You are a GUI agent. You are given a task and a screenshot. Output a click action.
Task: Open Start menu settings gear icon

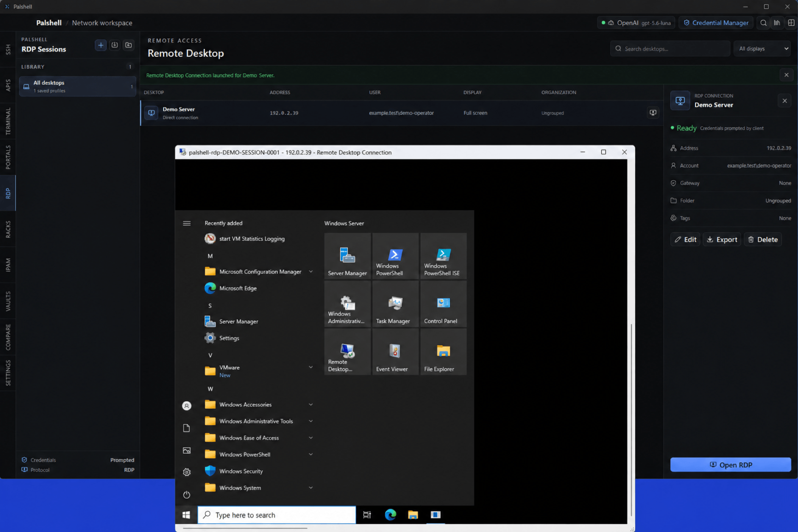click(x=187, y=472)
